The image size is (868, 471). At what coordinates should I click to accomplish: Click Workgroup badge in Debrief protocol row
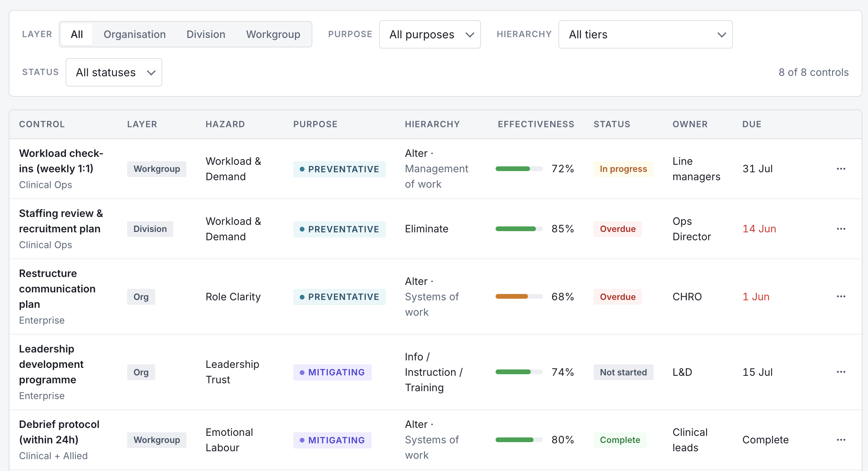[157, 440]
